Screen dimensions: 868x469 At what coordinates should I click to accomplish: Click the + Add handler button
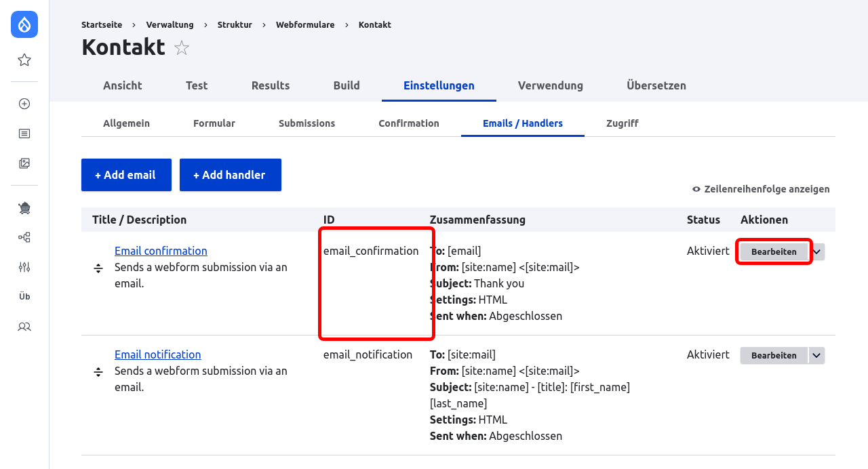[231, 175]
